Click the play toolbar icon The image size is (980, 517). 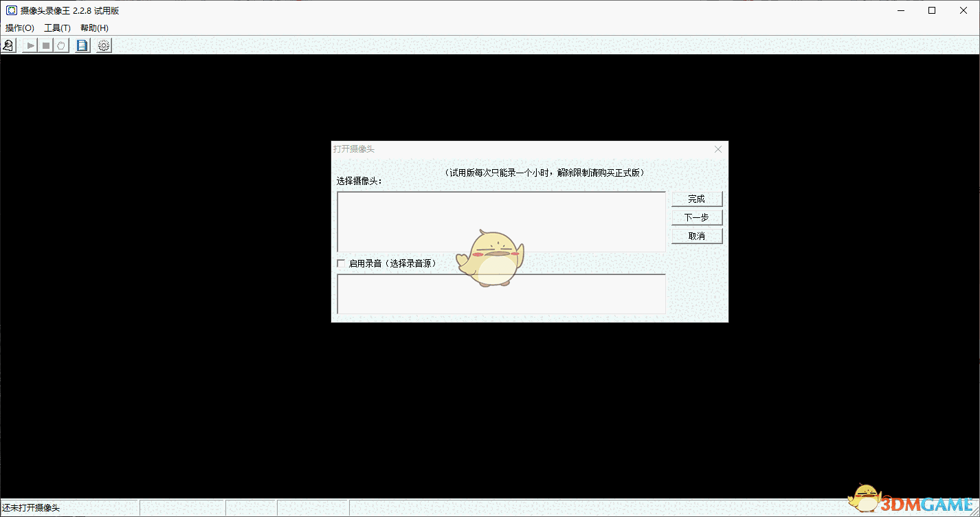pos(30,45)
